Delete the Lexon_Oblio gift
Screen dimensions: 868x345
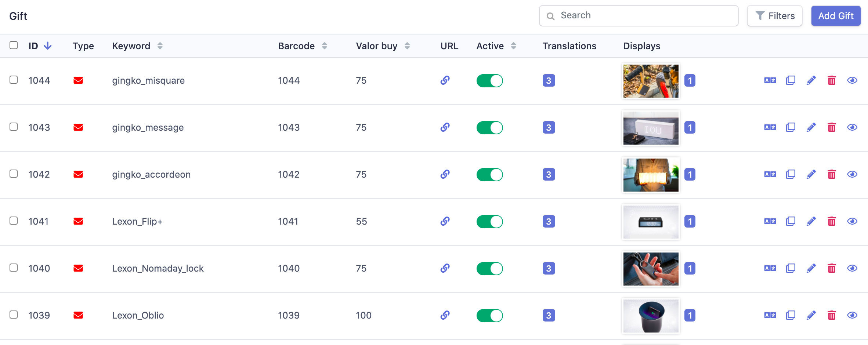tap(832, 315)
